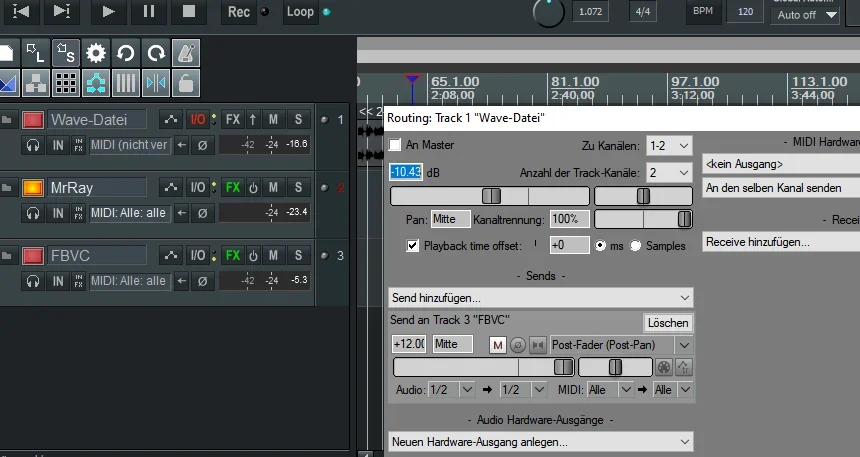This screenshot has width=860, height=457.
Task: Open Post-Fader (Post-Pan) dropdown
Action: point(620,345)
